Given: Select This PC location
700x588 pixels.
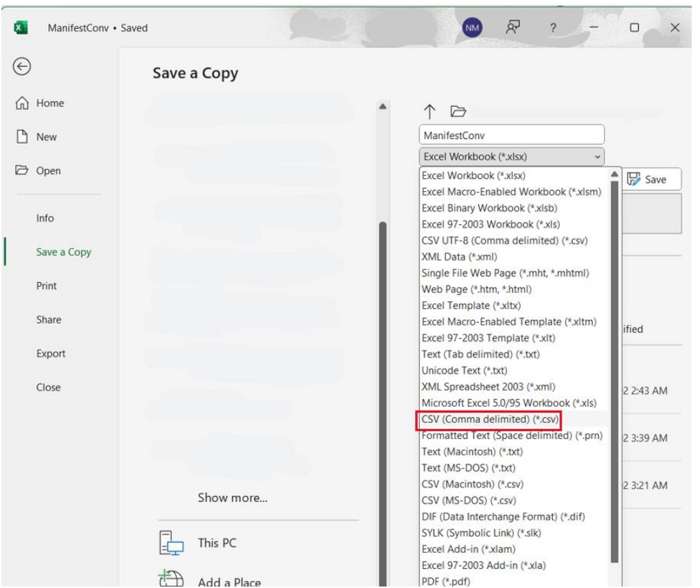Looking at the screenshot, I should pyautogui.click(x=216, y=543).
